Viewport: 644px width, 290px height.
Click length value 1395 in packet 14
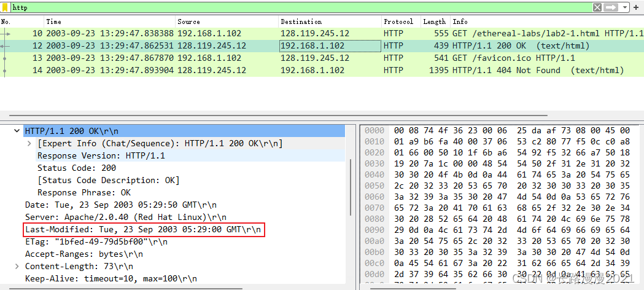(438, 70)
